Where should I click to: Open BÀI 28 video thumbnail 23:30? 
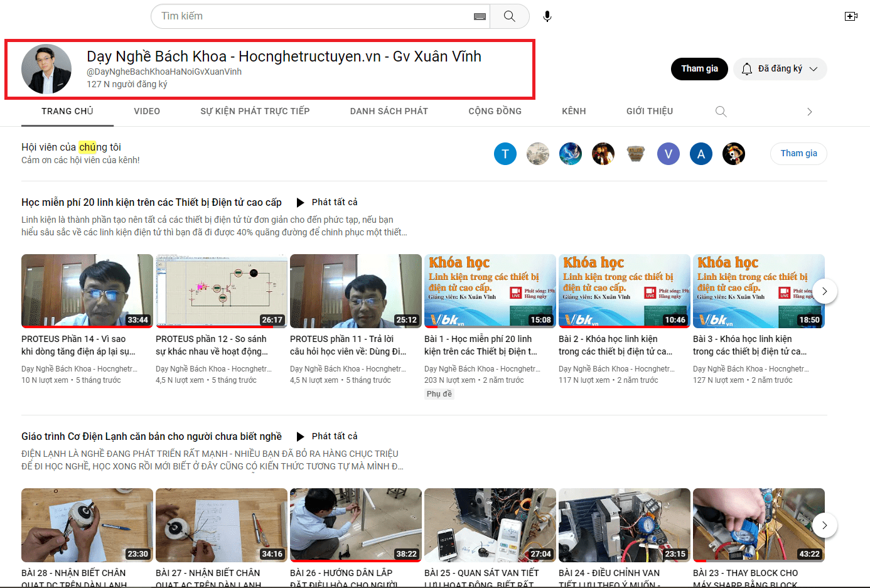(x=87, y=525)
